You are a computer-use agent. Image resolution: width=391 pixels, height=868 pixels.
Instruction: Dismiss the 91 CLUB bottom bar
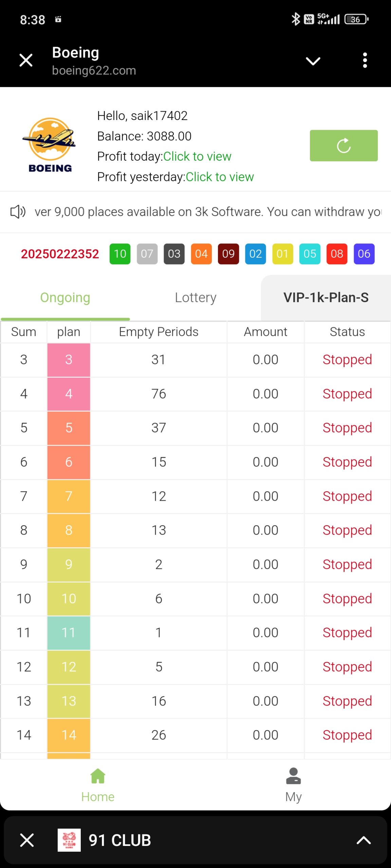tap(27, 840)
